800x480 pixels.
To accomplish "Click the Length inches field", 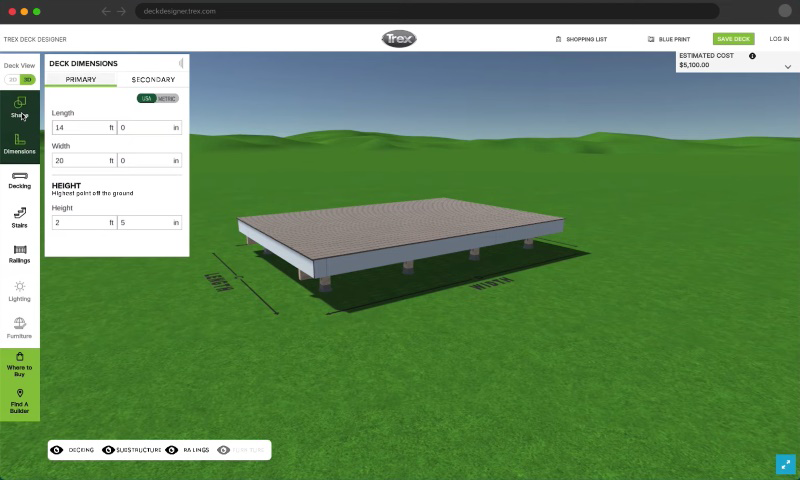I will [149, 128].
